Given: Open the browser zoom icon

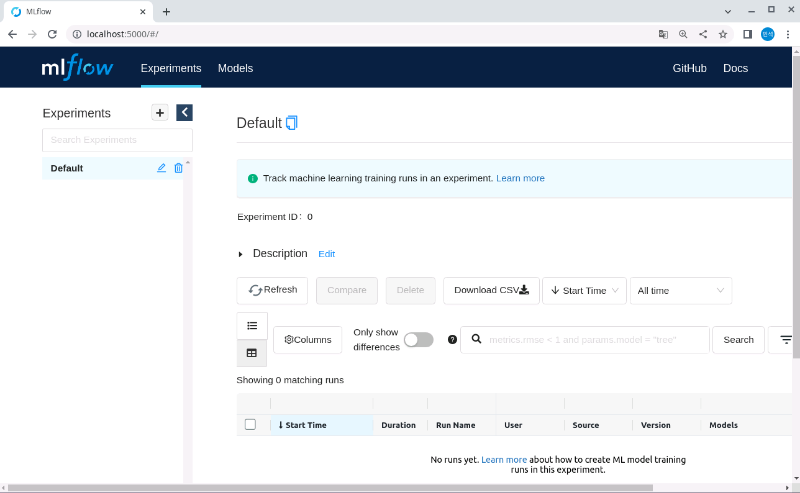Looking at the screenshot, I should point(683,34).
